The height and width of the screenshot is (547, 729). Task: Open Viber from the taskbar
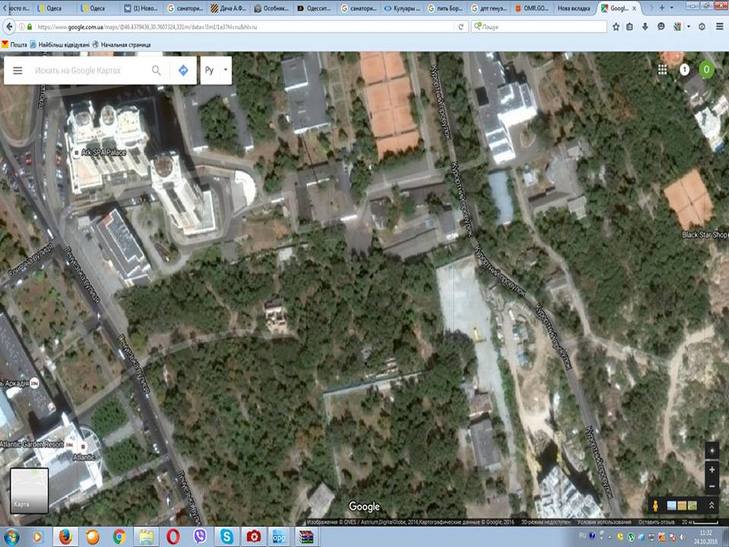coord(200,537)
